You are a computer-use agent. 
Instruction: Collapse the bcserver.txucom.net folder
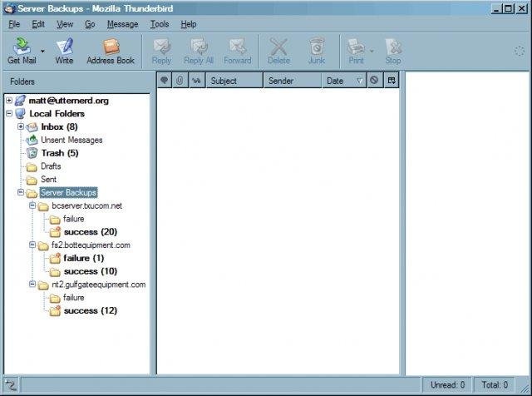(x=32, y=205)
